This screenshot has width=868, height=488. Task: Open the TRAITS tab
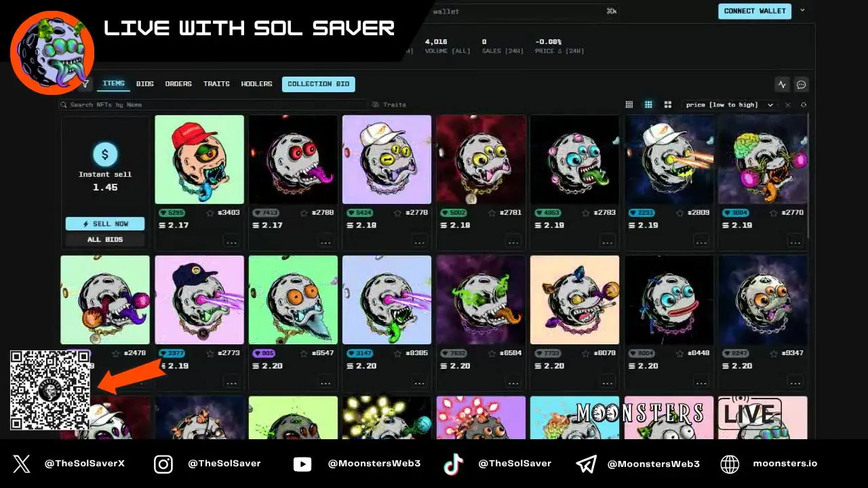(x=216, y=84)
